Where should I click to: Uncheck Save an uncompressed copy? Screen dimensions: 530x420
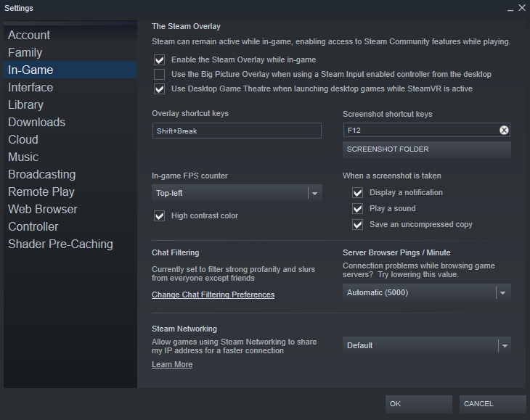[x=357, y=224]
